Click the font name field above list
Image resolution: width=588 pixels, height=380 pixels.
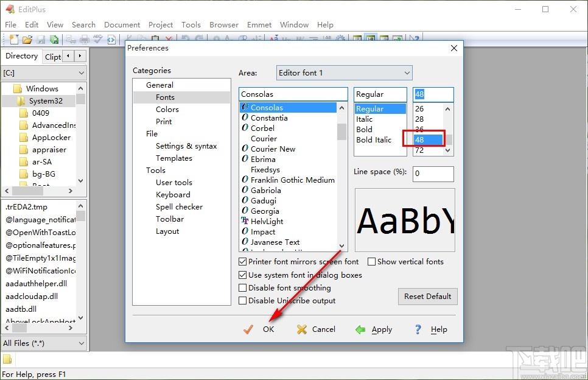tap(293, 94)
